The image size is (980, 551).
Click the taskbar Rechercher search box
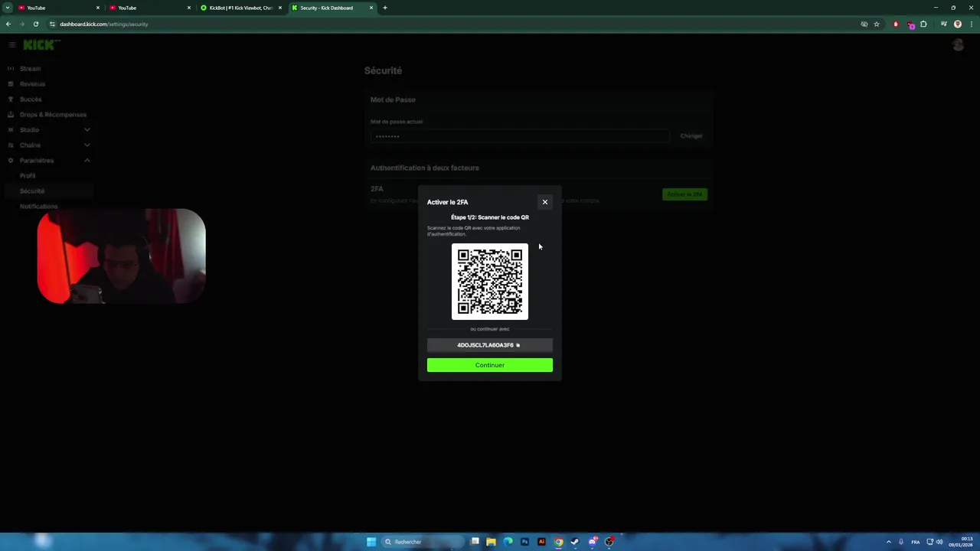tap(421, 542)
